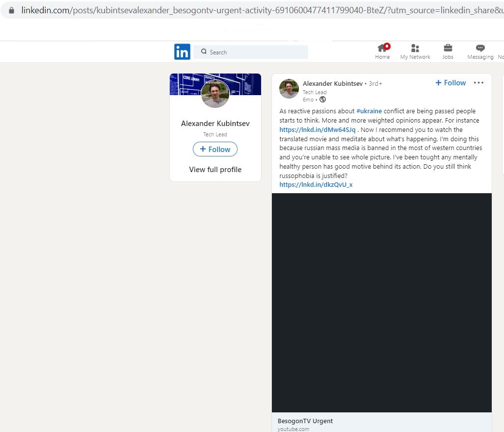This screenshot has width=504, height=432.
Task: Follow Alexander Kubintsev from sidebar card
Action: click(x=215, y=149)
